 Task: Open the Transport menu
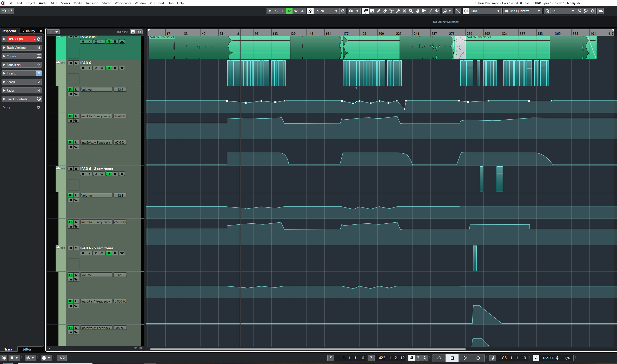(92, 3)
